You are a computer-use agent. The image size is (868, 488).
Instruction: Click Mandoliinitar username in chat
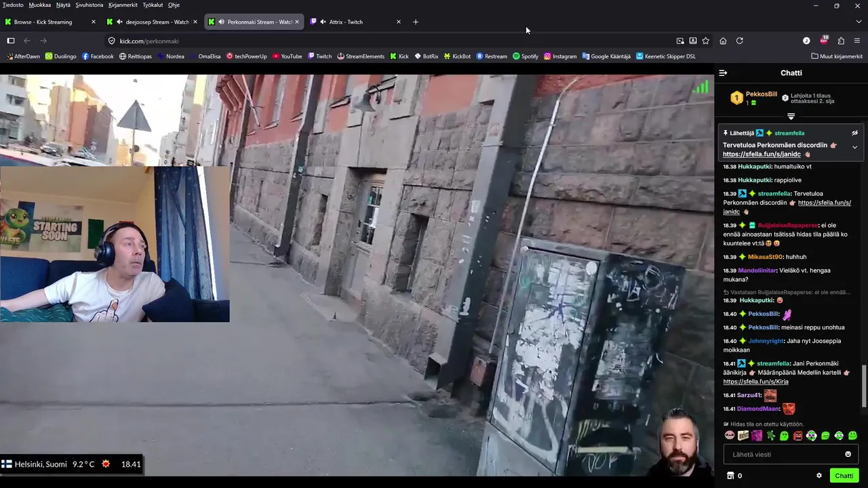pos(757,270)
